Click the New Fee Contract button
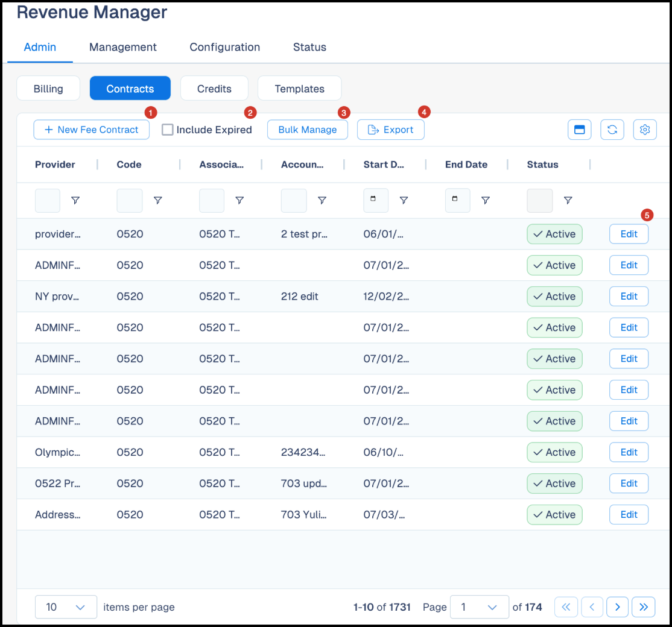Screen dimensions: 672x627 92,130
